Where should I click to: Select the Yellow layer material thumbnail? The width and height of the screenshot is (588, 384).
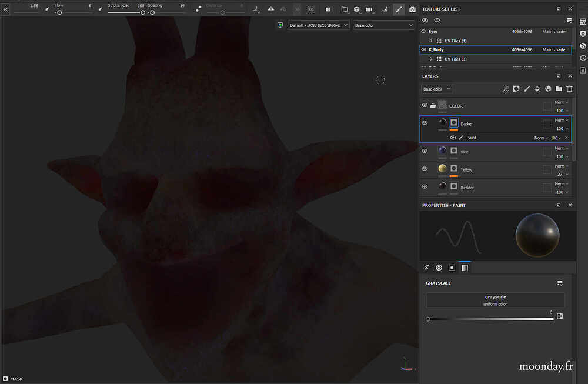coord(443,168)
